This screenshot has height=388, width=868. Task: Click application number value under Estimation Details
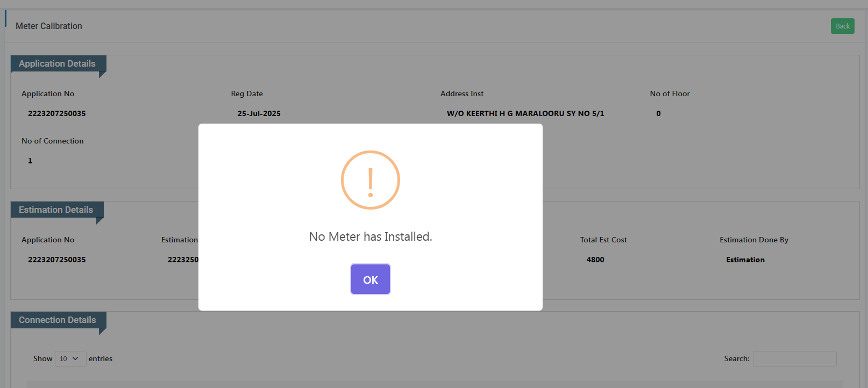(x=57, y=260)
